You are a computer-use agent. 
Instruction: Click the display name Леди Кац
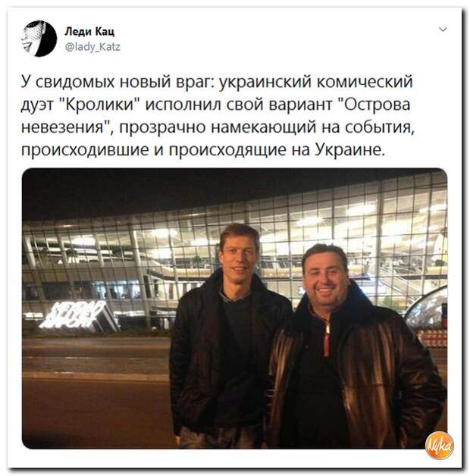pyautogui.click(x=89, y=31)
